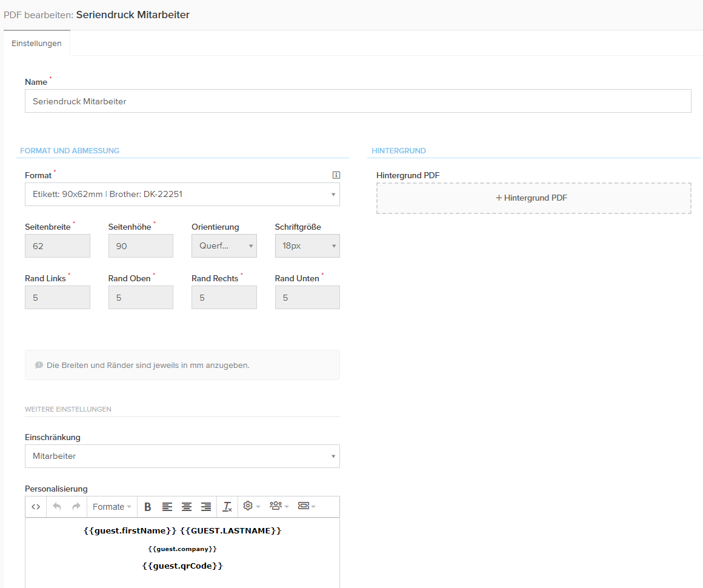Center align text in editor
The width and height of the screenshot is (703, 588).
[187, 507]
